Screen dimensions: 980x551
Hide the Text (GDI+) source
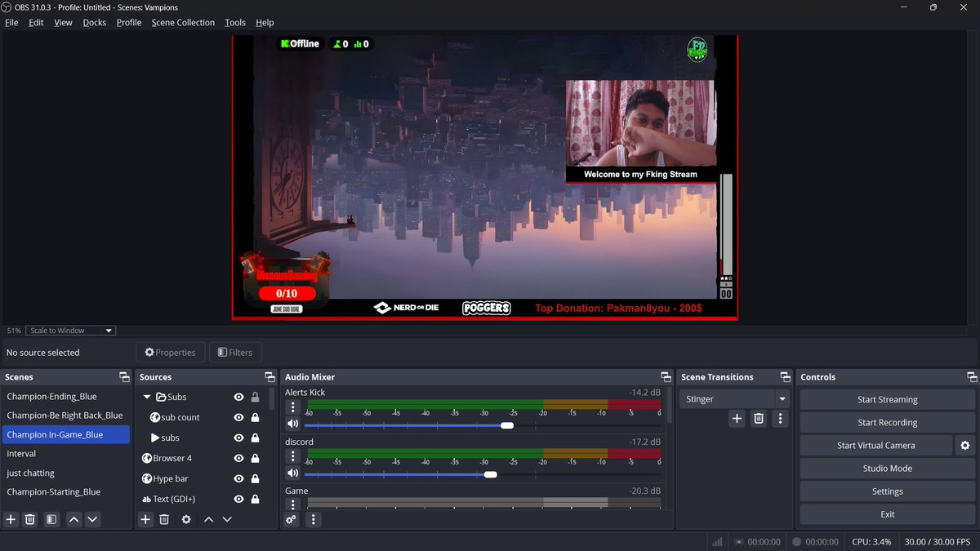(238, 499)
